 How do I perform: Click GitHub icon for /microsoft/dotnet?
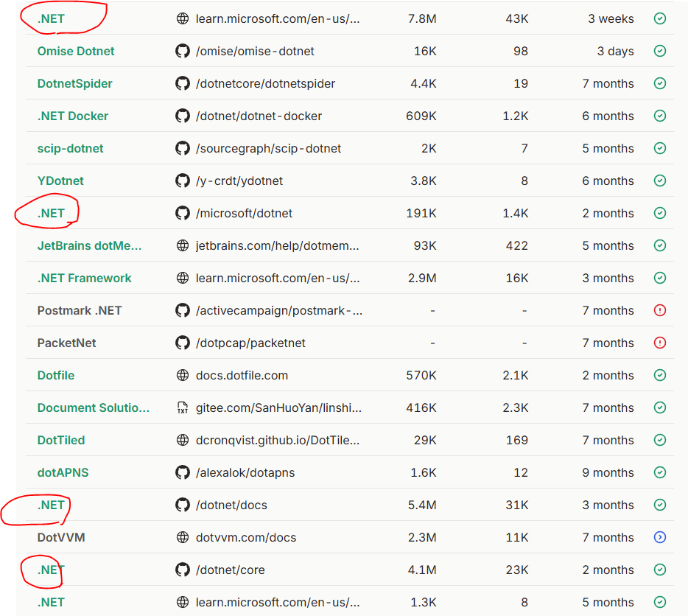coord(183,214)
